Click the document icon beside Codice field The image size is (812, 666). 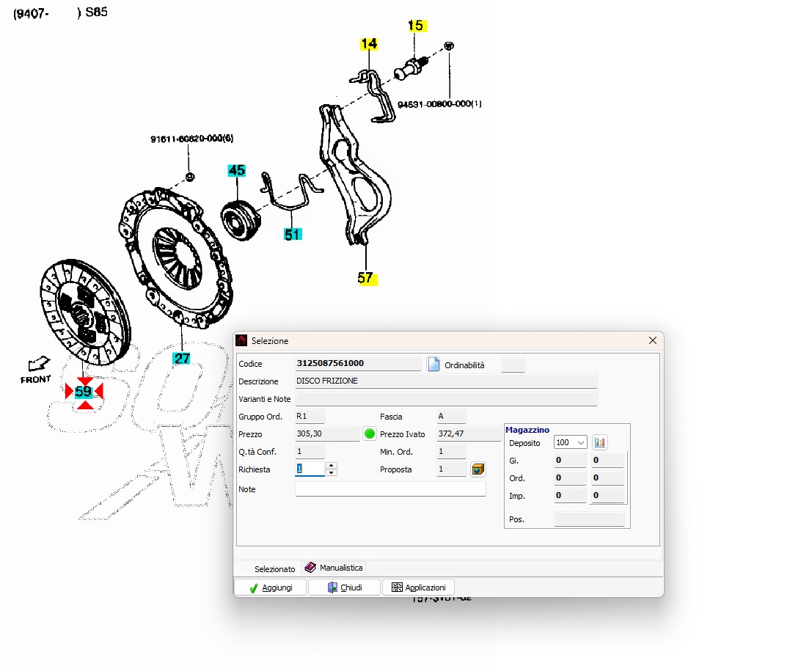[434, 365]
